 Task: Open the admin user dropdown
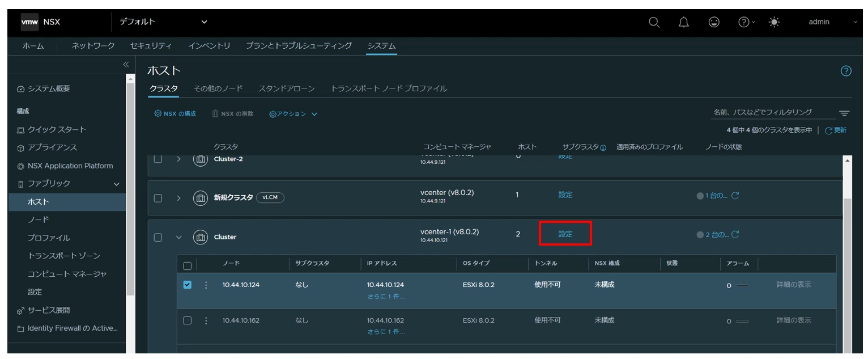(833, 22)
